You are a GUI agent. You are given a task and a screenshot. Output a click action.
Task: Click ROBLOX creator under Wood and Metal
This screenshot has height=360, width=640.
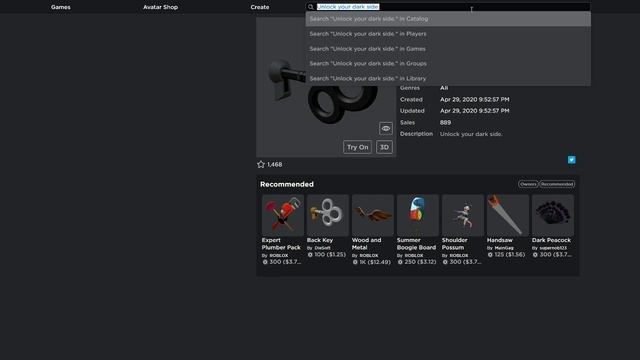[369, 256]
